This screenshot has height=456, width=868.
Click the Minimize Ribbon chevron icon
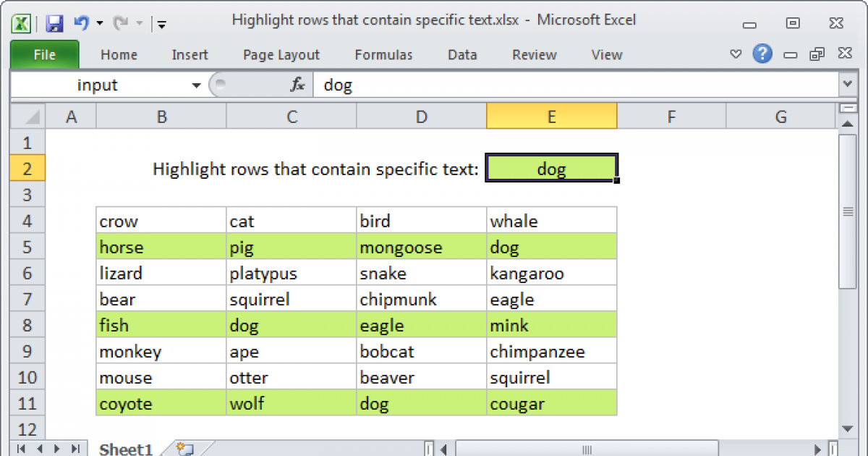click(736, 54)
